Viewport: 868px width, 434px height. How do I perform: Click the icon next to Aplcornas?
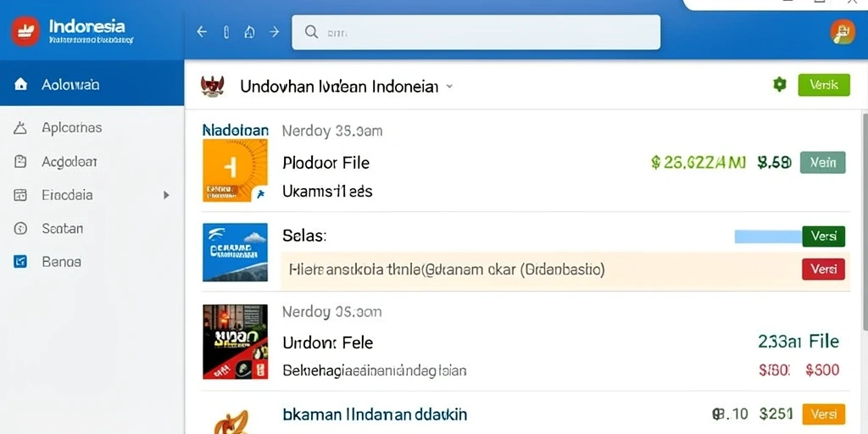point(20,129)
